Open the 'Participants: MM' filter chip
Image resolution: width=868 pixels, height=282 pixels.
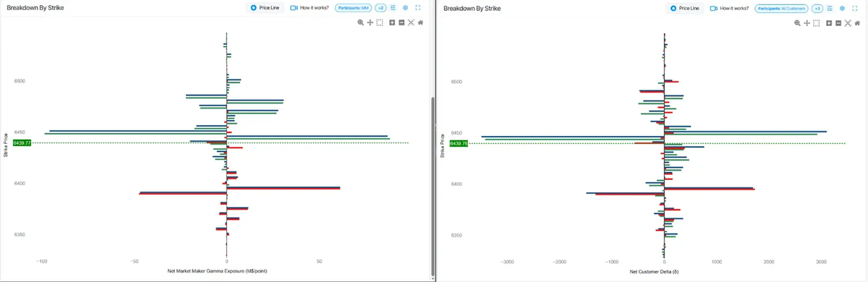tap(353, 8)
